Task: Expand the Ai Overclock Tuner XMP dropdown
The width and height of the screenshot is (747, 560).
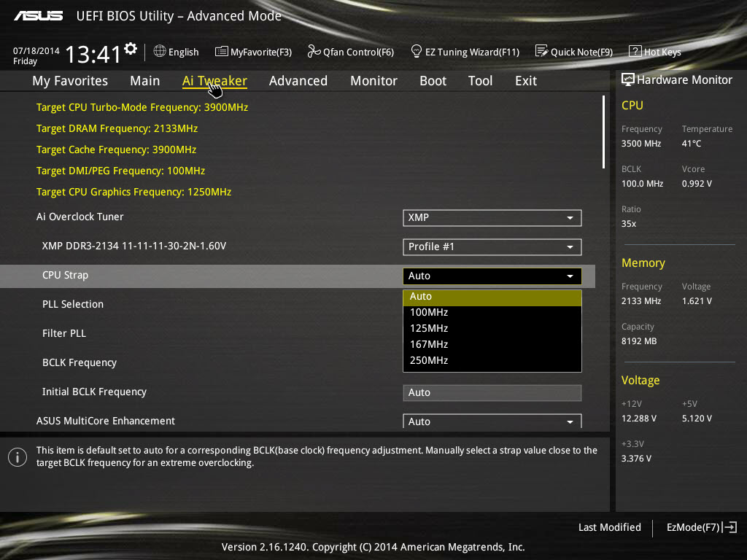Action: click(x=492, y=217)
